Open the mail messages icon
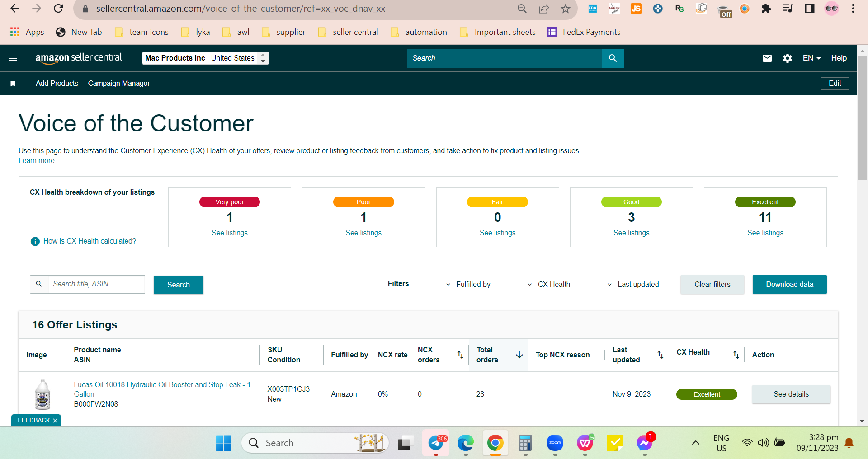This screenshot has height=459, width=868. point(767,58)
